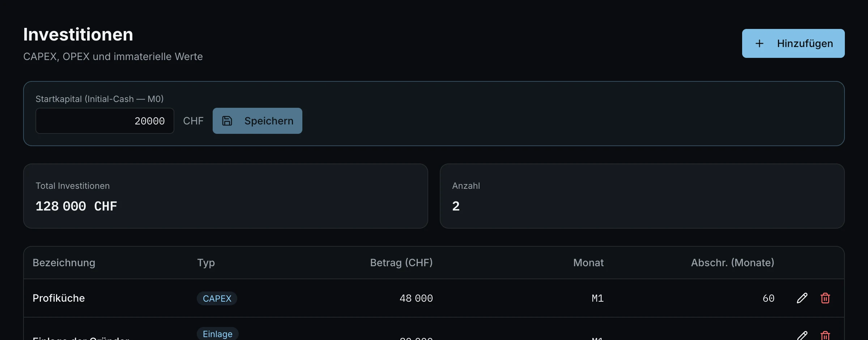Click the Betrag (CHF) column header
This screenshot has width=868, height=340.
[x=401, y=263]
